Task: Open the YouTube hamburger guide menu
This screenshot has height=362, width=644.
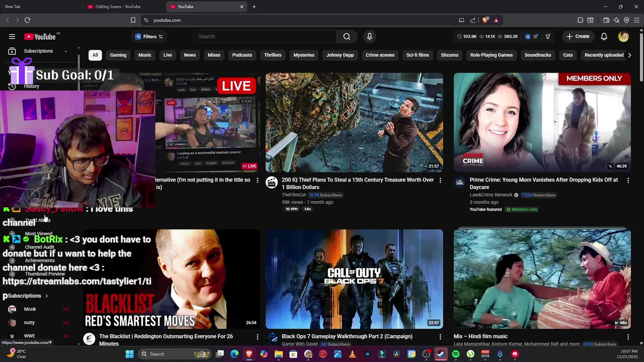Action: point(12,36)
